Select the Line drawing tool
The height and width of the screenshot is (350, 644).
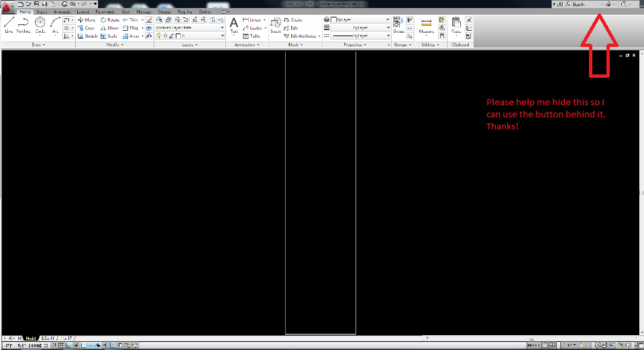9,25
